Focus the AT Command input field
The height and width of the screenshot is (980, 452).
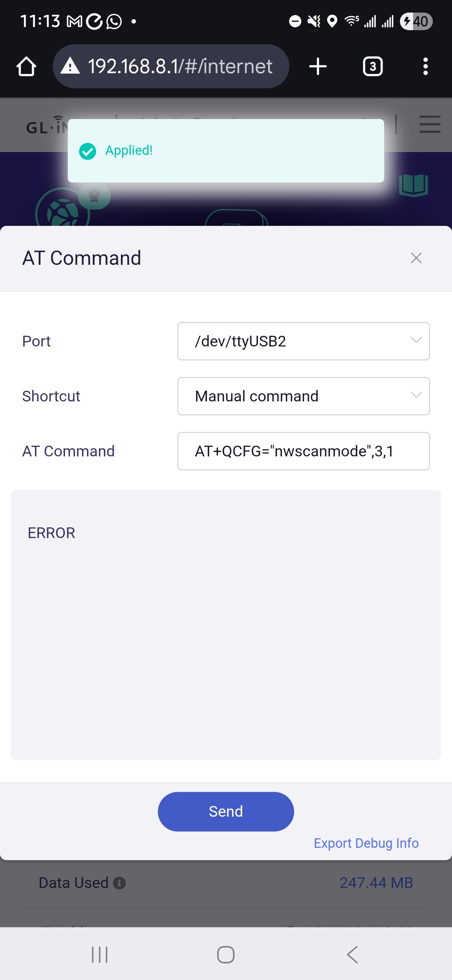(x=303, y=451)
